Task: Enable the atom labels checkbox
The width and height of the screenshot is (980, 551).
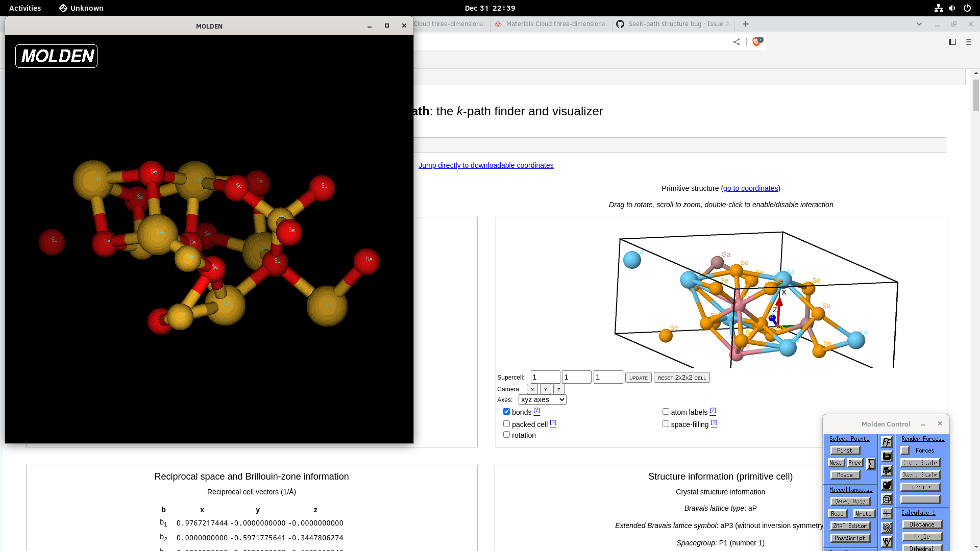Action: [x=666, y=411]
